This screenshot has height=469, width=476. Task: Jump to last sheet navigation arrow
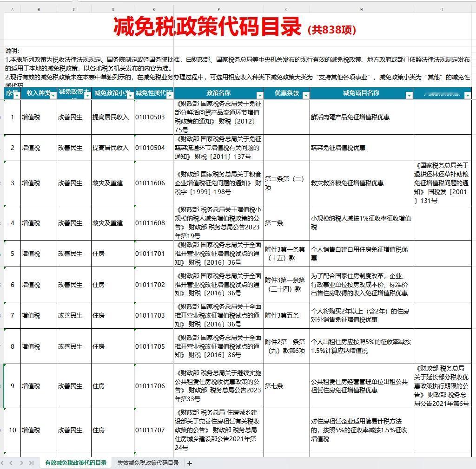tap(31, 463)
